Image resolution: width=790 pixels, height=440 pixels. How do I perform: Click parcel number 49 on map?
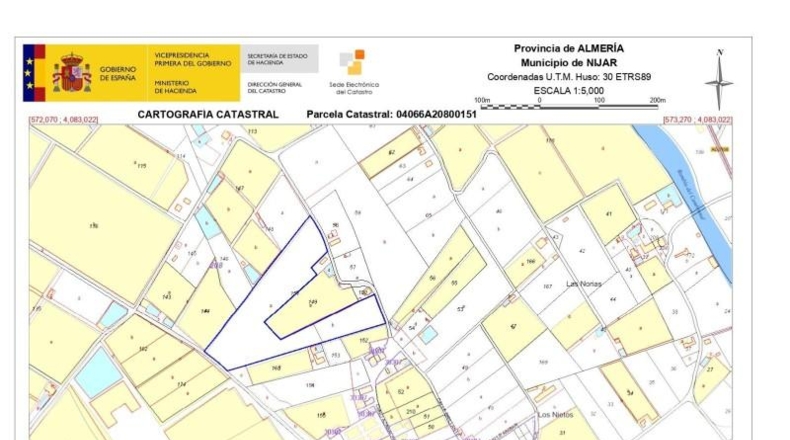coord(465,367)
